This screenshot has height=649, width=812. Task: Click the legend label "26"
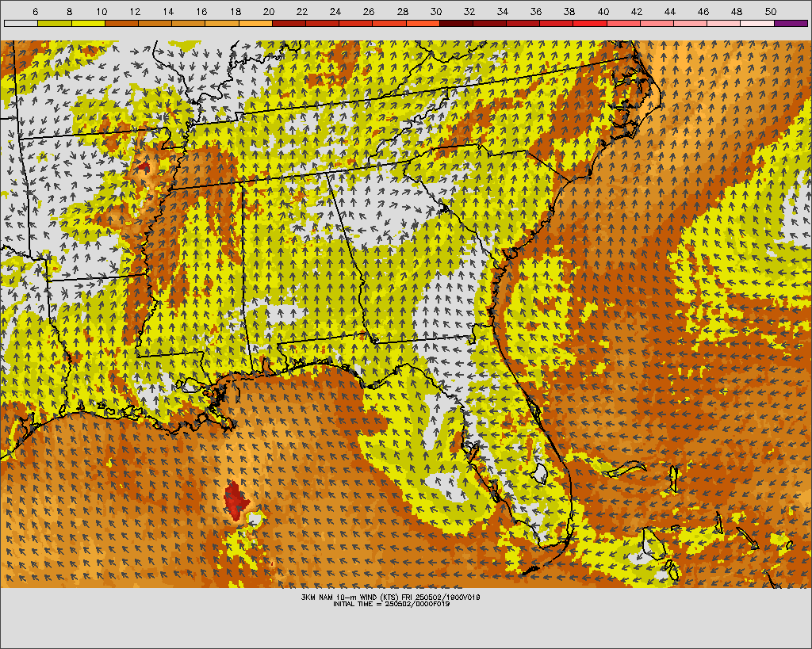(x=369, y=11)
